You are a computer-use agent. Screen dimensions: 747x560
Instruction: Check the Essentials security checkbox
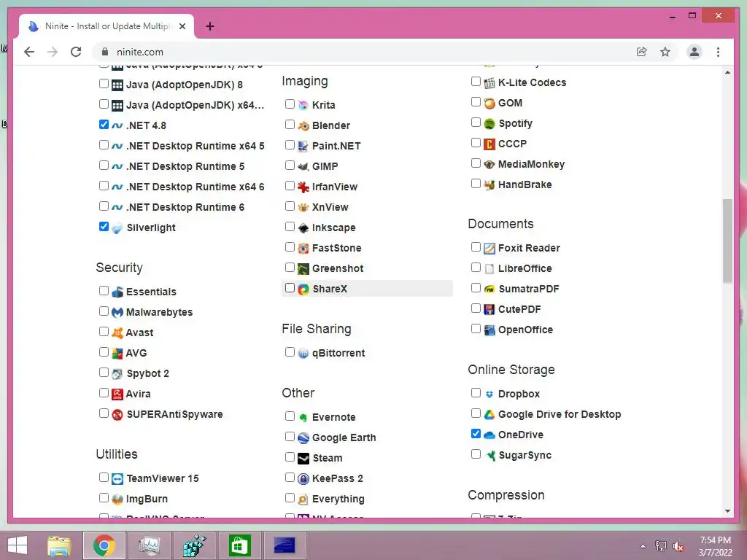tap(104, 290)
